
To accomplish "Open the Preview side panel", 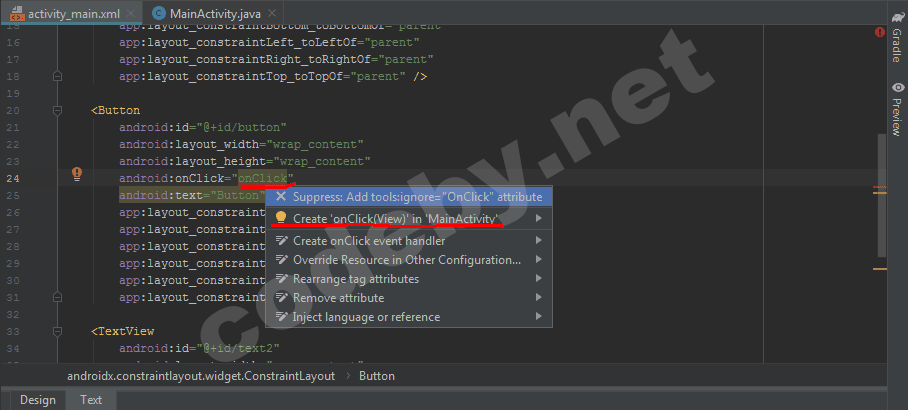I will [x=898, y=109].
